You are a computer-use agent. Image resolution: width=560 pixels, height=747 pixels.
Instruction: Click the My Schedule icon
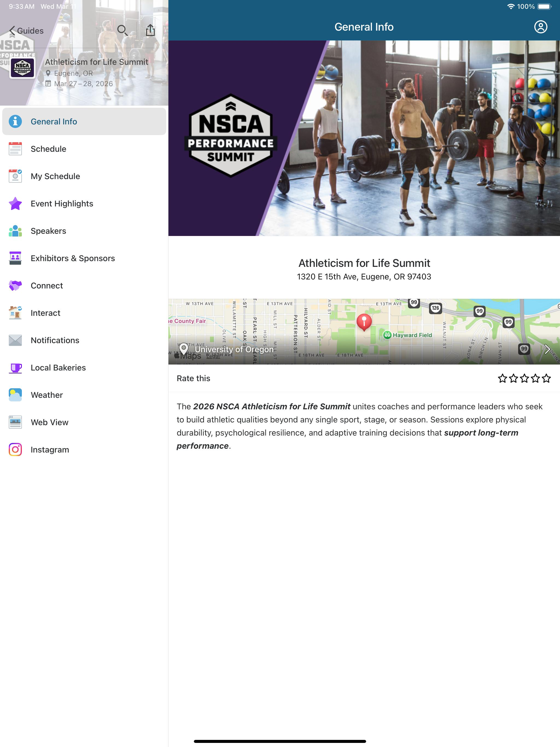coord(15,176)
